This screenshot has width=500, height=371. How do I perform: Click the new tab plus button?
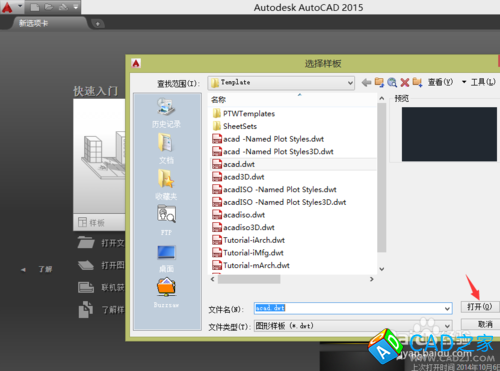(97, 24)
